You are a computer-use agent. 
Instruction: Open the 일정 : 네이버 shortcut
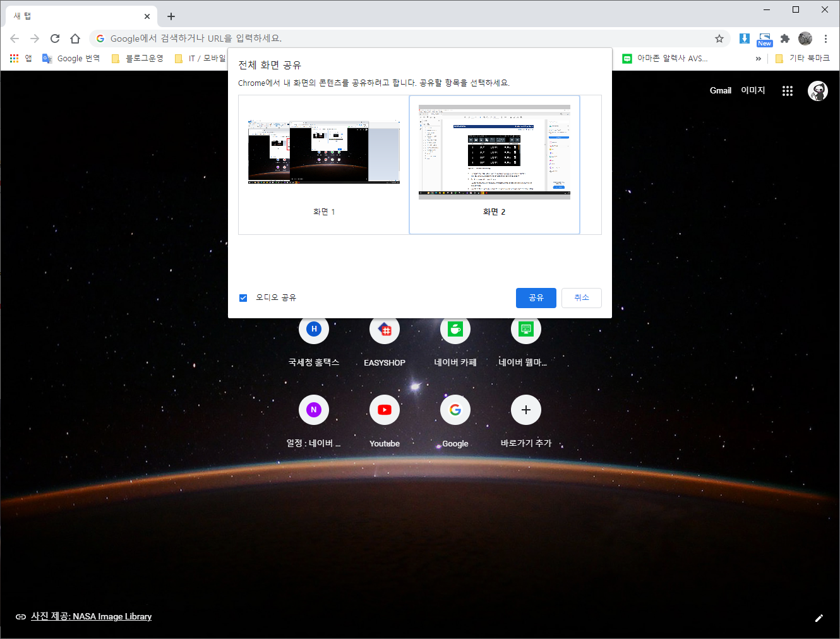click(x=314, y=421)
